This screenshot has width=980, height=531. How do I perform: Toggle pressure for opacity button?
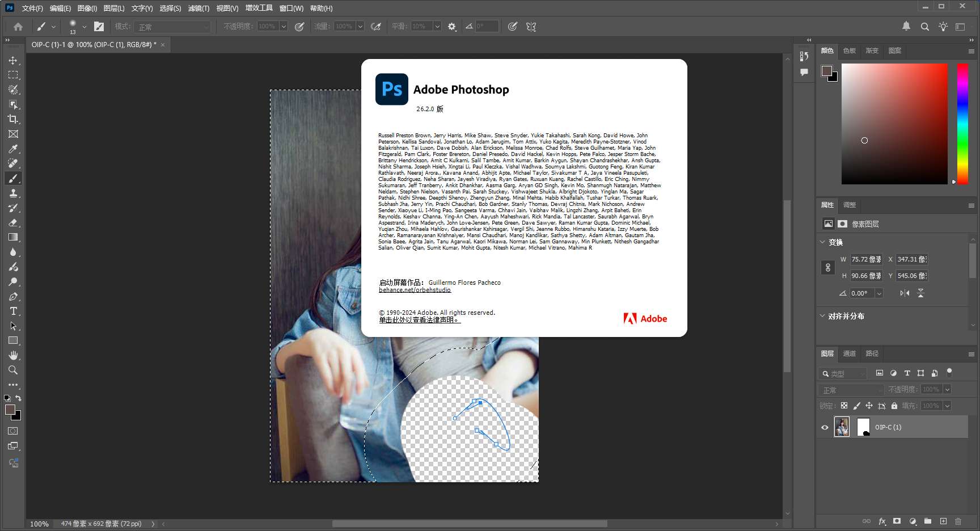[299, 27]
